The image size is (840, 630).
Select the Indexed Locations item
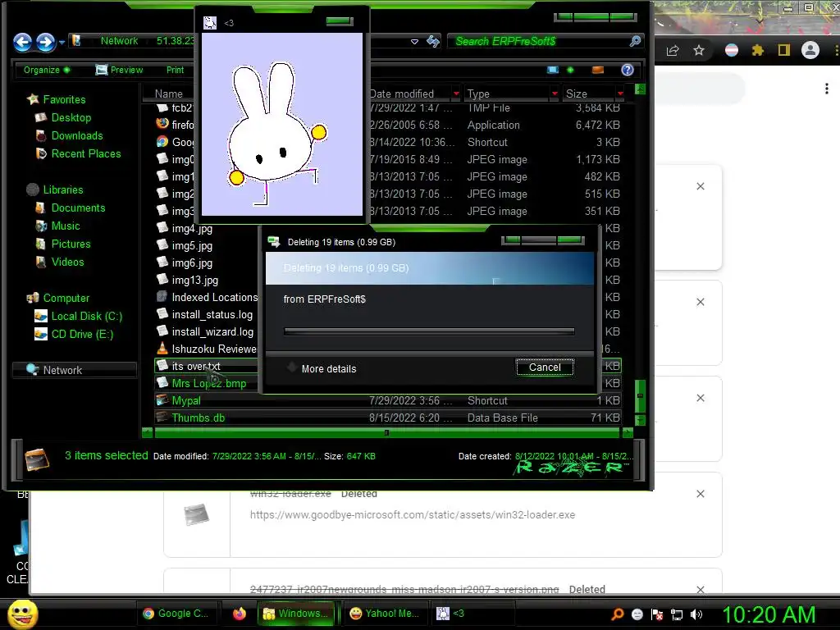point(214,297)
